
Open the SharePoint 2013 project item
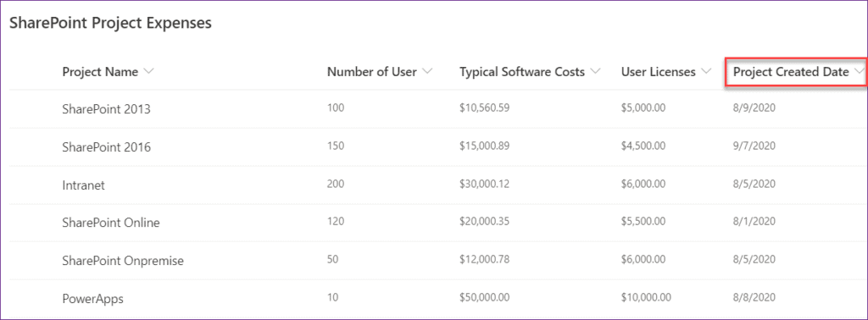click(x=106, y=109)
